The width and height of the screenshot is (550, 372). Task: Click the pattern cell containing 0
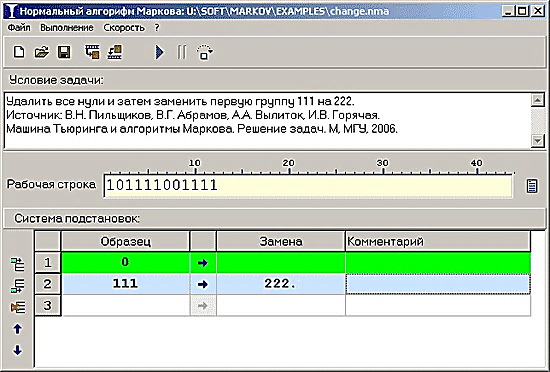[x=125, y=262]
